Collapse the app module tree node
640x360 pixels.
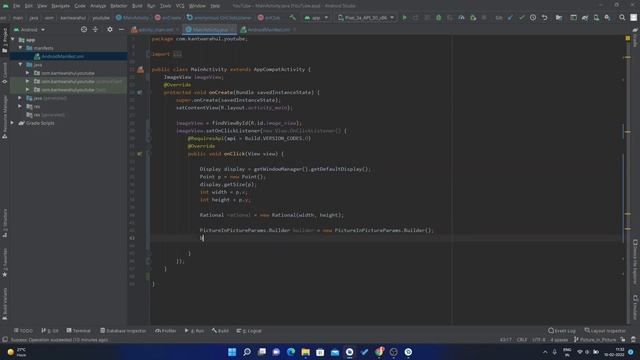(13, 40)
